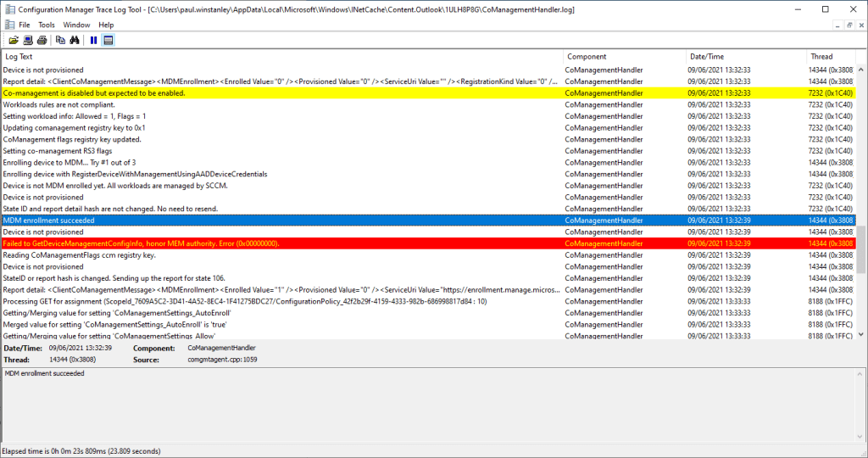
Task: Open the Help menu
Action: point(106,25)
